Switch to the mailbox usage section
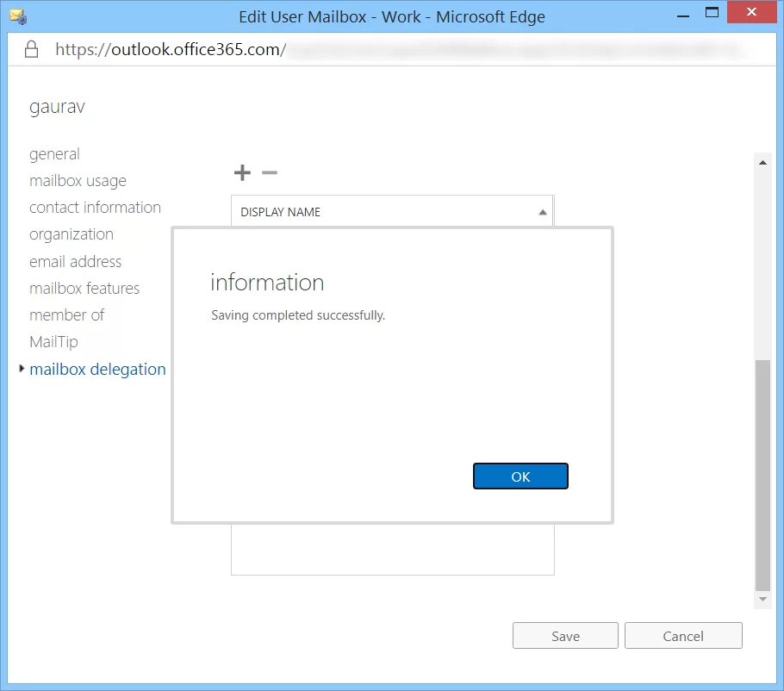Image resolution: width=784 pixels, height=691 pixels. point(78,181)
